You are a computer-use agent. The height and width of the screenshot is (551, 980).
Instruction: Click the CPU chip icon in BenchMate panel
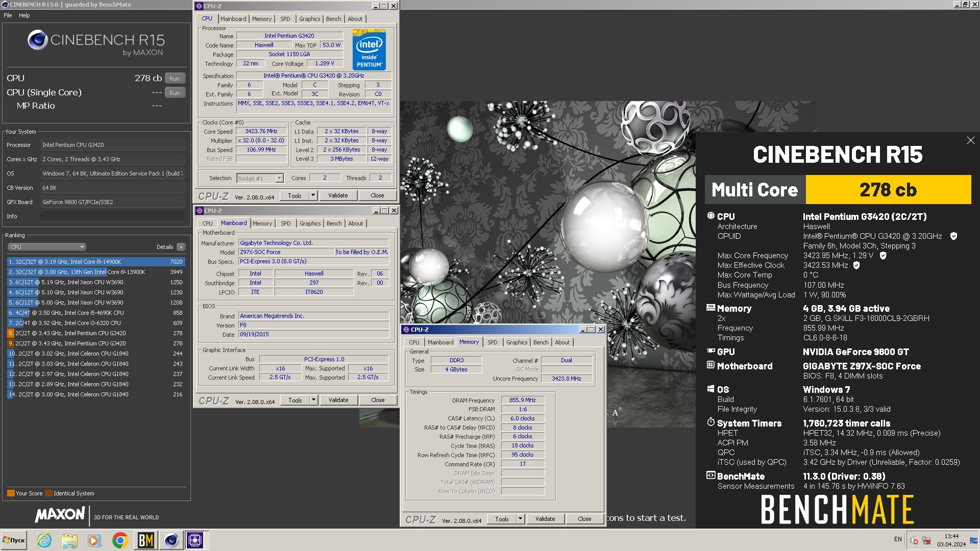[x=710, y=216]
